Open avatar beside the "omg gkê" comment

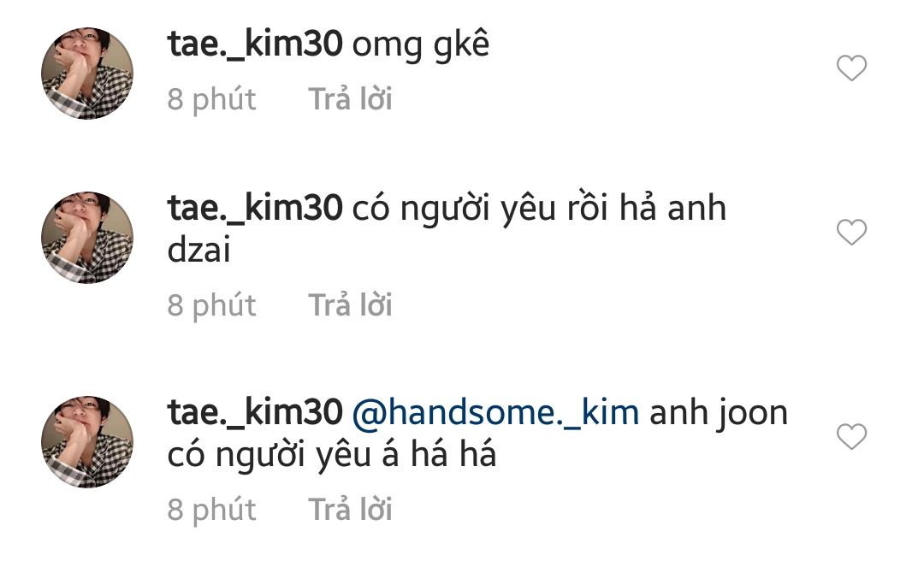(x=87, y=73)
